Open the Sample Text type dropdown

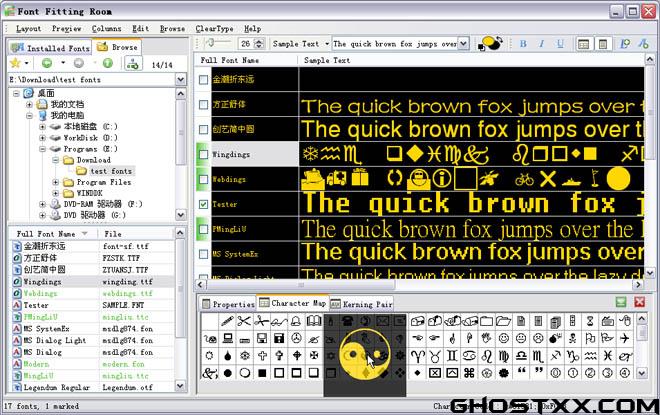[327, 44]
